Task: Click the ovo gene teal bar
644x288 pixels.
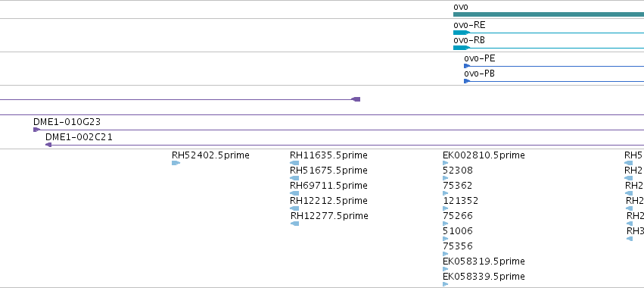Action: tap(549, 14)
